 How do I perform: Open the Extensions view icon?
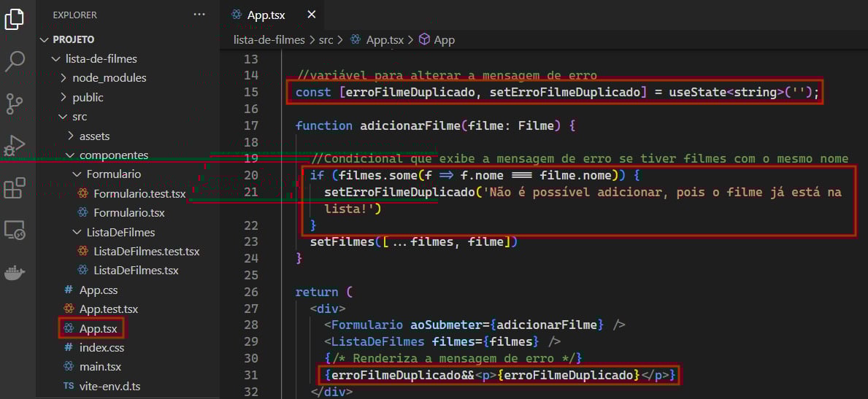coord(15,187)
